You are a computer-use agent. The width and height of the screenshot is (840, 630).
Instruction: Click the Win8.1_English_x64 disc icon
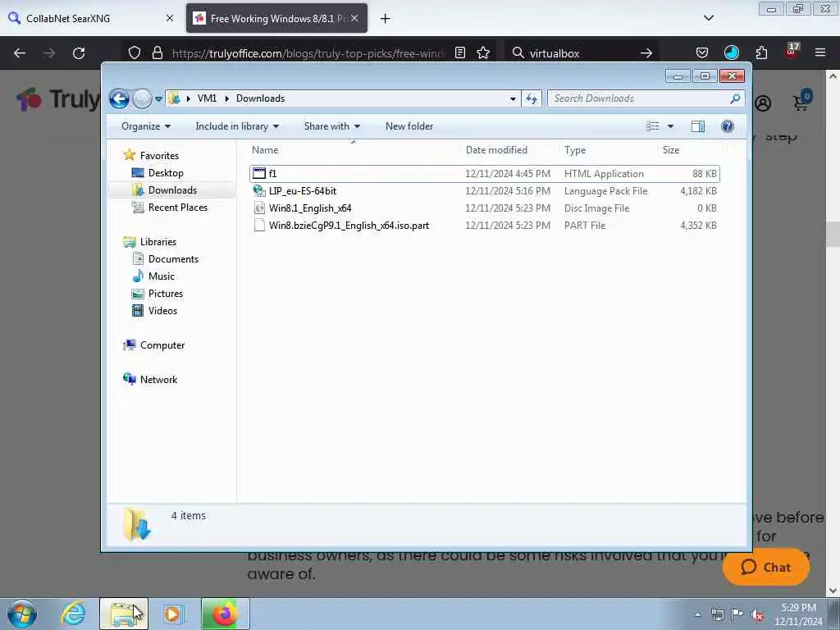point(259,208)
